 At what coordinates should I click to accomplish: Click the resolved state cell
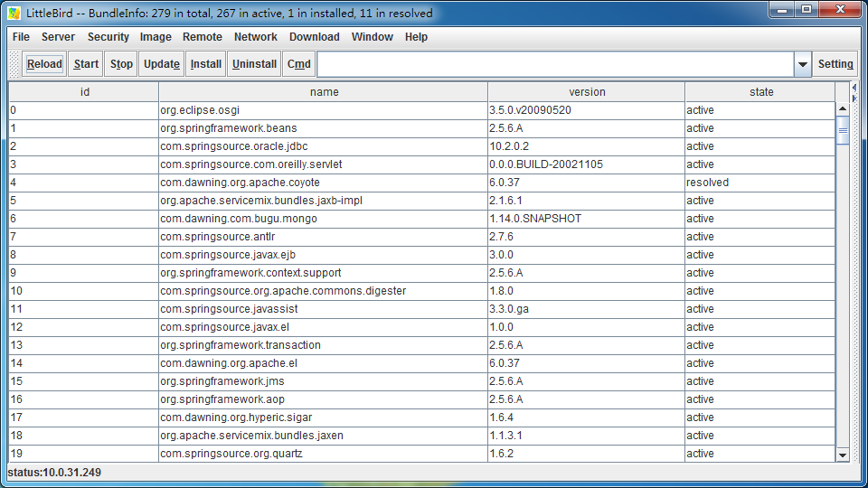tap(760, 183)
